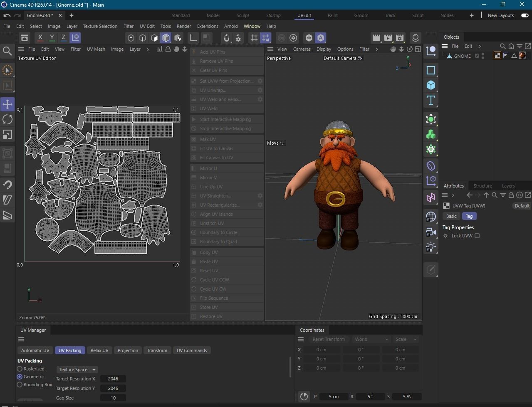Image resolution: width=532 pixels, height=407 pixels.
Task: Click the Attributes up arrow icon
Action: pyautogui.click(x=486, y=195)
